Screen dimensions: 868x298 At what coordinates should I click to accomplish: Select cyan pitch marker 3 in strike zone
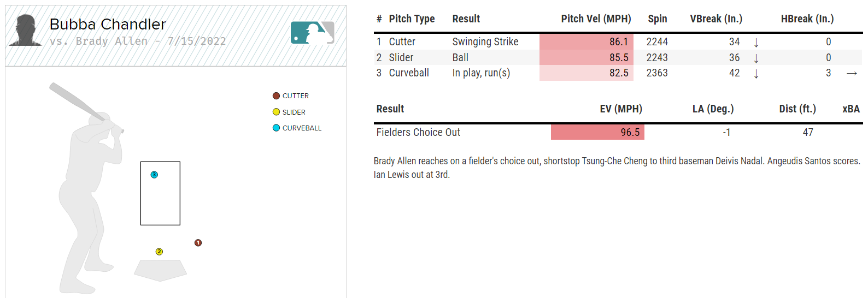tap(154, 175)
